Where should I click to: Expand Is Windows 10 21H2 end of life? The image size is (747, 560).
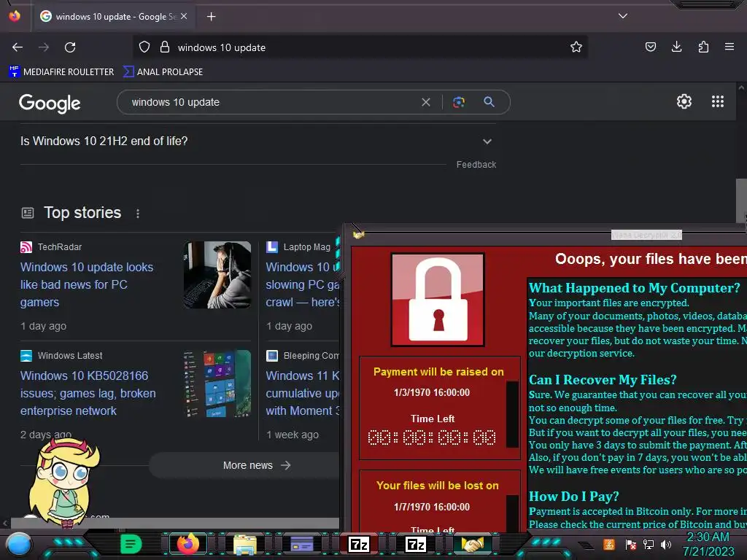click(258, 141)
